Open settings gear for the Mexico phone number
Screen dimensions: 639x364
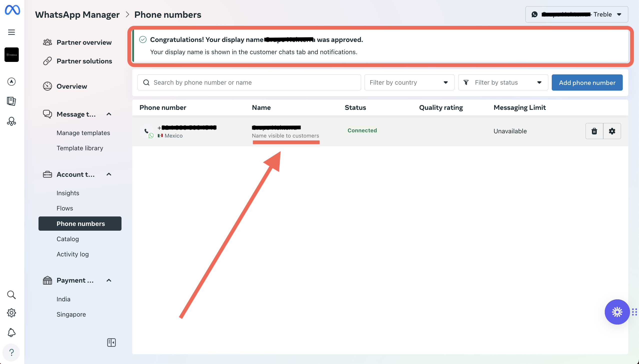point(612,131)
